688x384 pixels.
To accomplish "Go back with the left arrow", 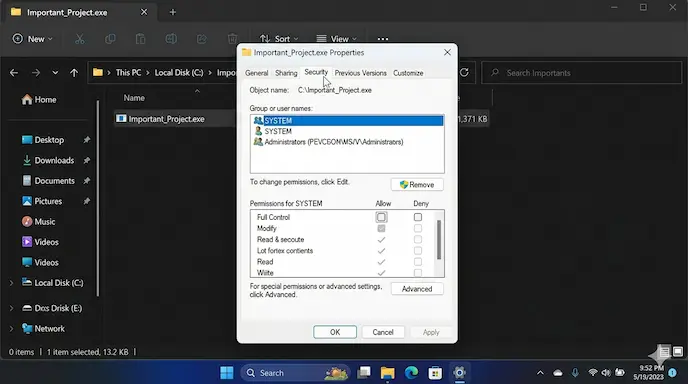I will click(14, 73).
